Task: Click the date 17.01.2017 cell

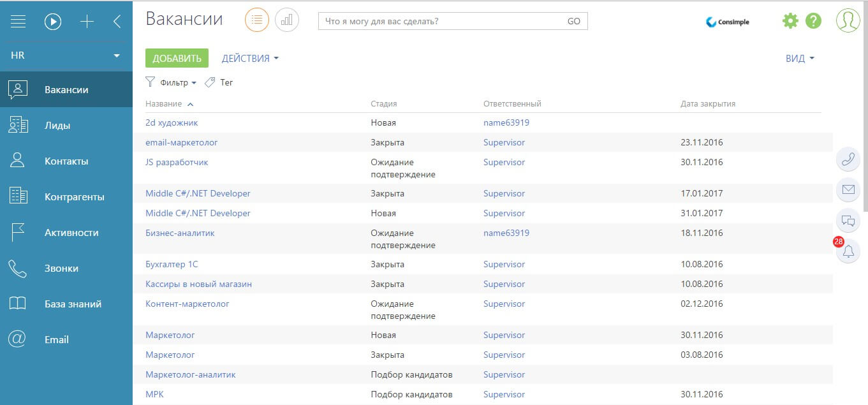Action: 702,193
